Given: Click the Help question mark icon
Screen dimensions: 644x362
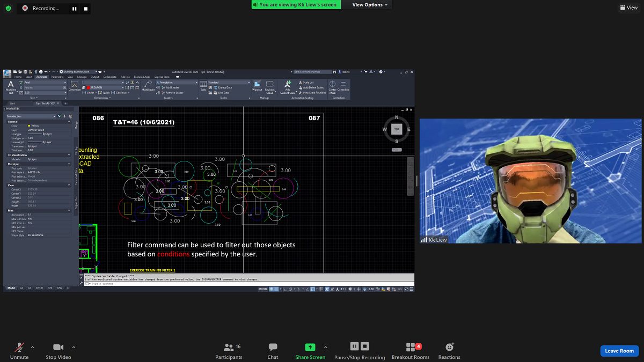Looking at the screenshot, I should tap(380, 72).
